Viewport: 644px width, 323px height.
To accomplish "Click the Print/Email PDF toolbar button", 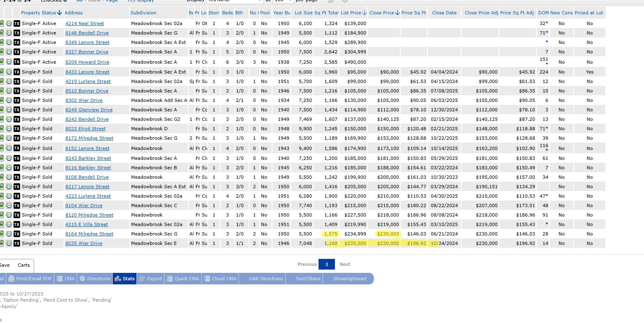I will pos(30,279).
